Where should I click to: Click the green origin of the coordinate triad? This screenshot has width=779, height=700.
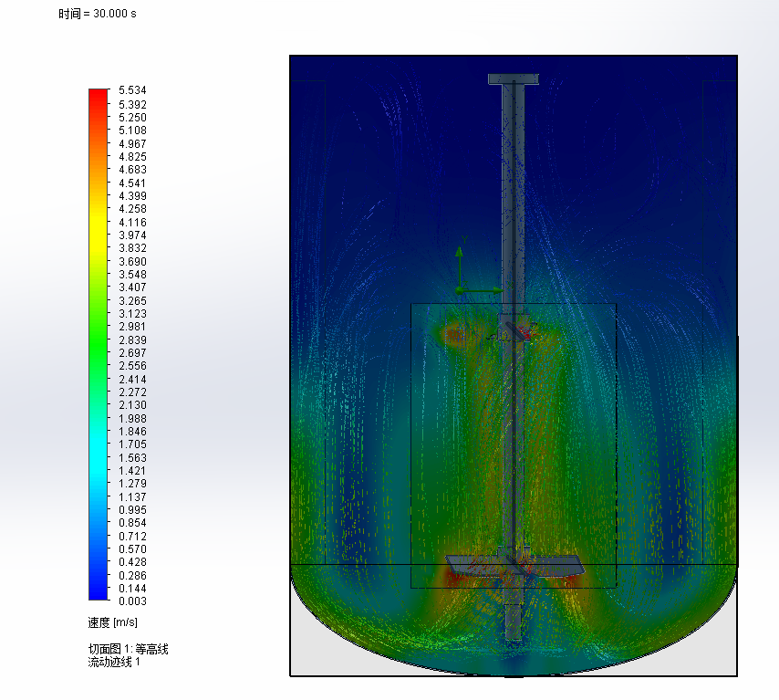pyautogui.click(x=460, y=290)
